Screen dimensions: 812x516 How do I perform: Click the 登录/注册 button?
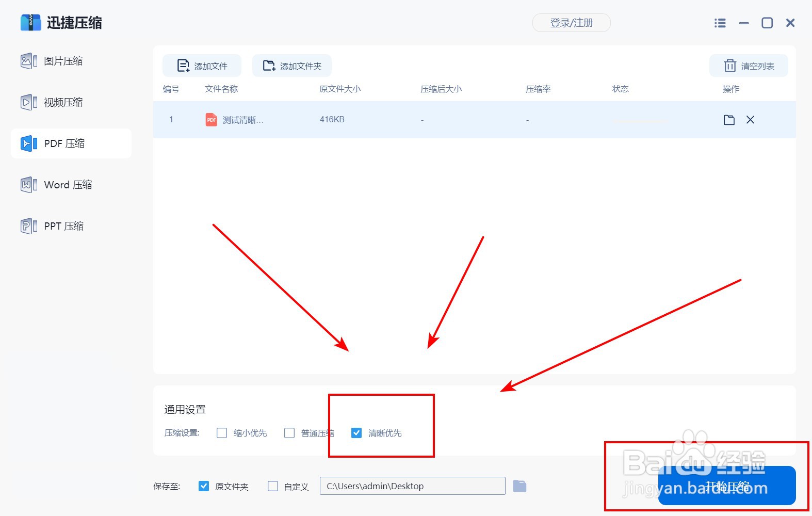[572, 23]
